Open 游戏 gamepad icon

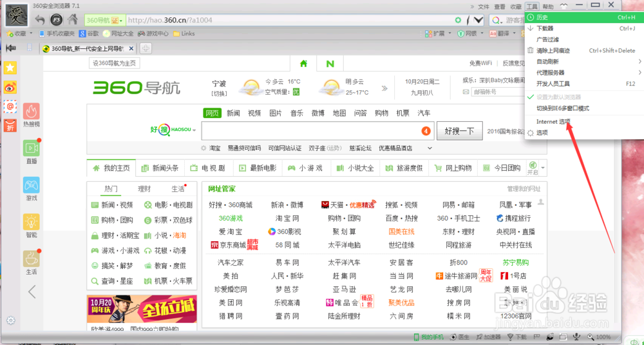pos(32,185)
